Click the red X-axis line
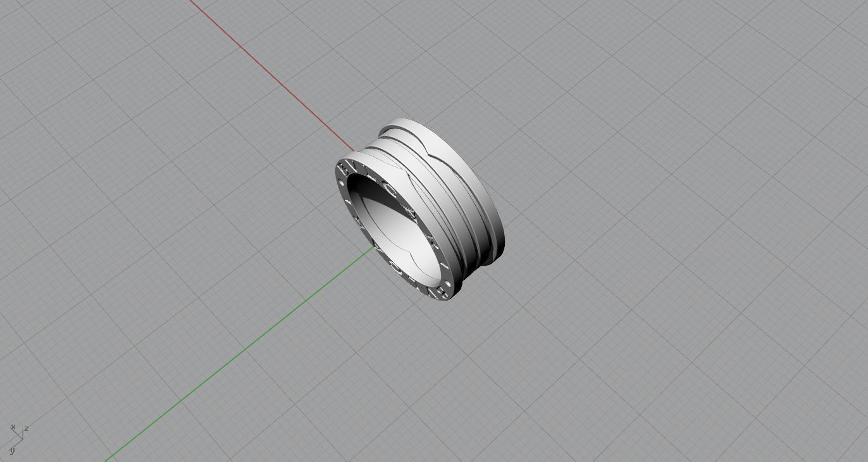 tap(272, 76)
